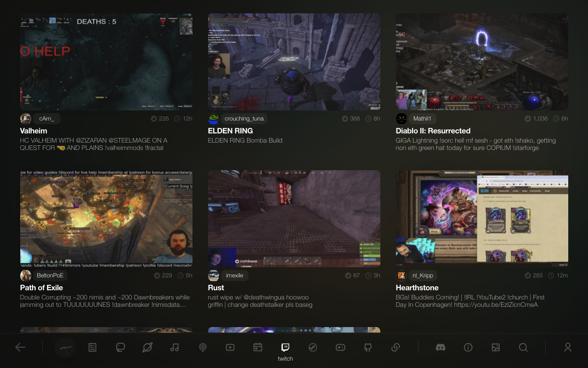Viewport: 588px width, 368px height.
Task: Open the calendar icon in the dock
Action: point(258,347)
